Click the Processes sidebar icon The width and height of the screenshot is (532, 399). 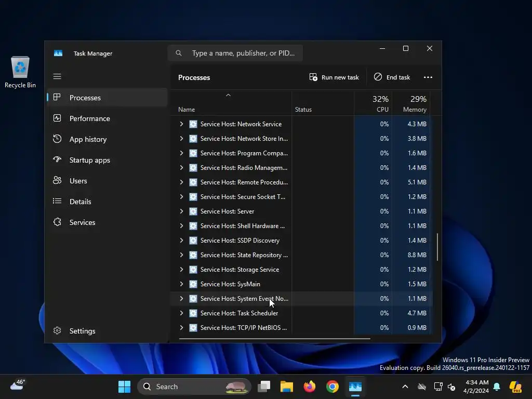click(x=57, y=97)
